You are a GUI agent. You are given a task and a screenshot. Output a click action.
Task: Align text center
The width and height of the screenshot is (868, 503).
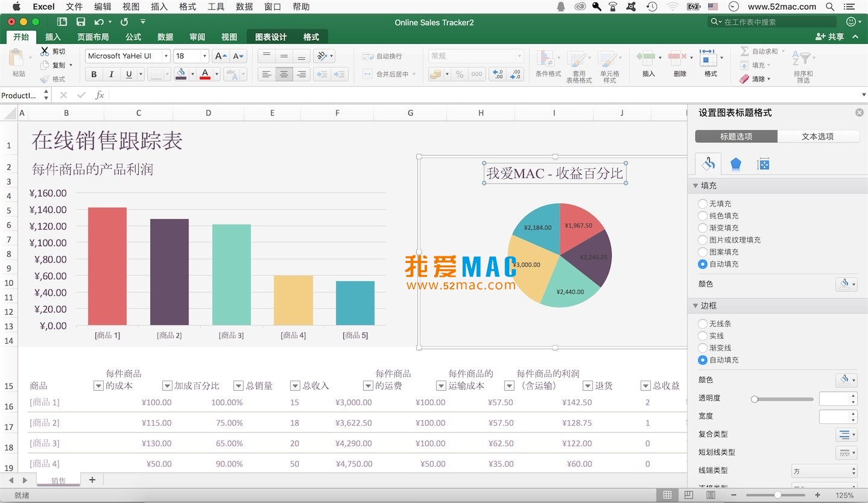(x=284, y=74)
